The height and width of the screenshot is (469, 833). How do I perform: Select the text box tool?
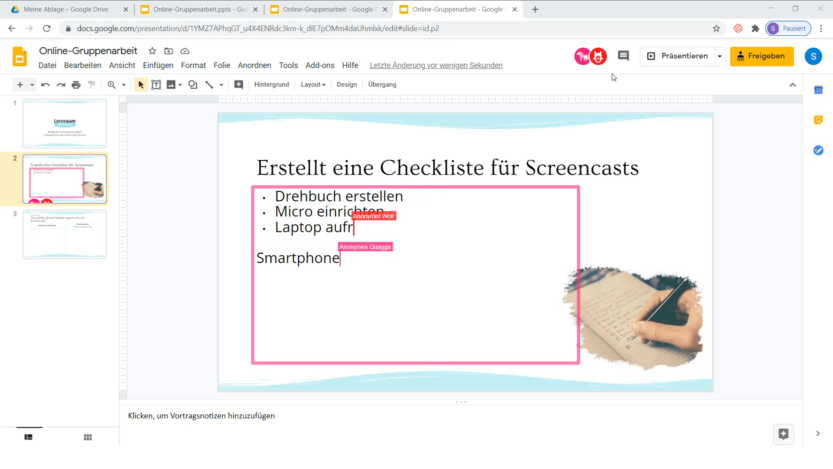coord(156,84)
